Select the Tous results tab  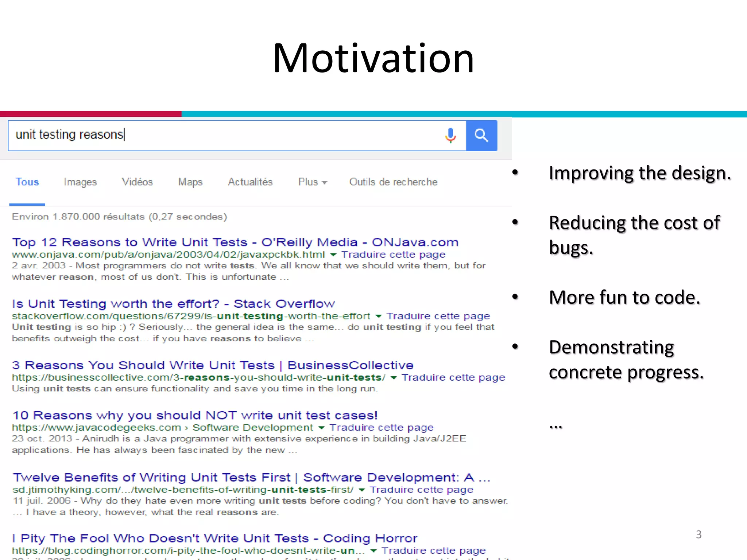click(x=27, y=182)
